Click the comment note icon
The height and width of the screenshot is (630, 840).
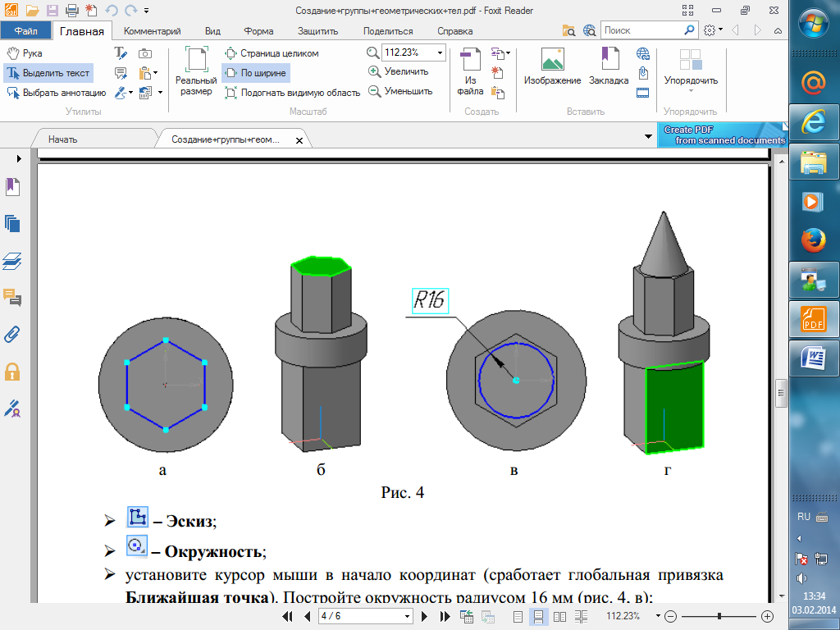121,73
